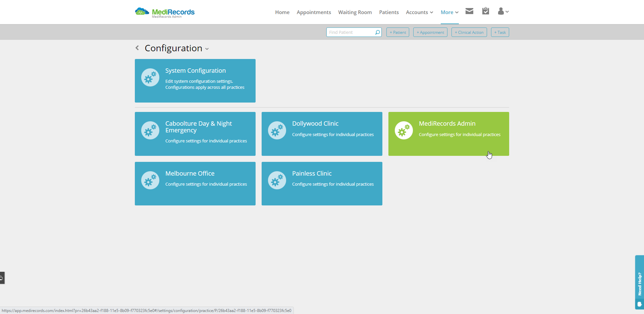Click the search magnifier in Find Patient
The image size is (644, 314).
377,33
